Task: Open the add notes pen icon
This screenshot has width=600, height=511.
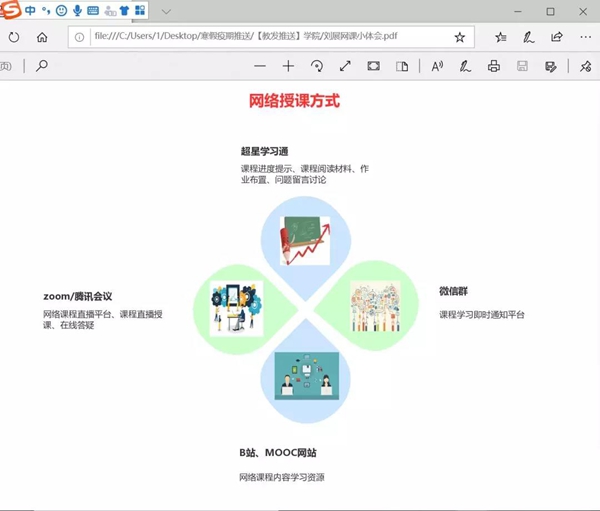Action: pyautogui.click(x=528, y=37)
